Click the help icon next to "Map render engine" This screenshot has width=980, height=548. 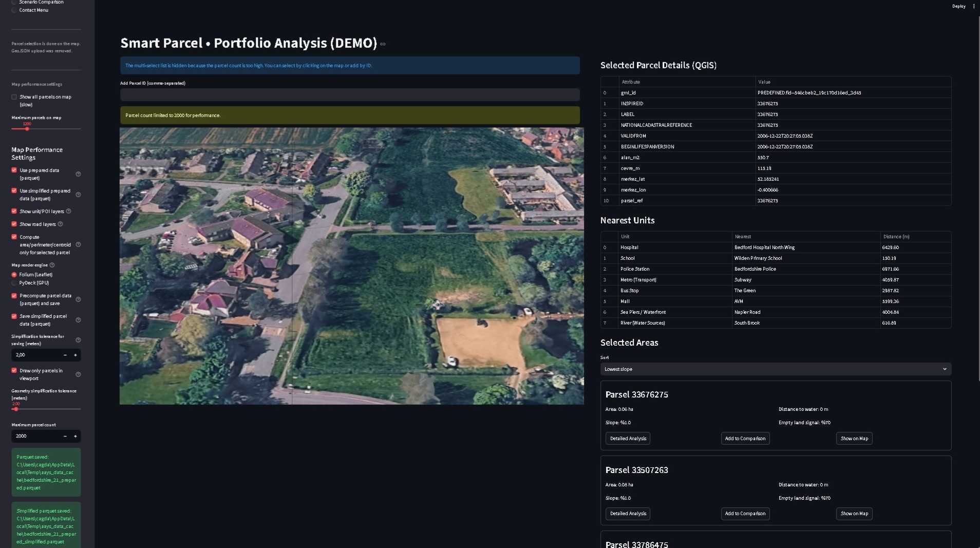pos(53,266)
